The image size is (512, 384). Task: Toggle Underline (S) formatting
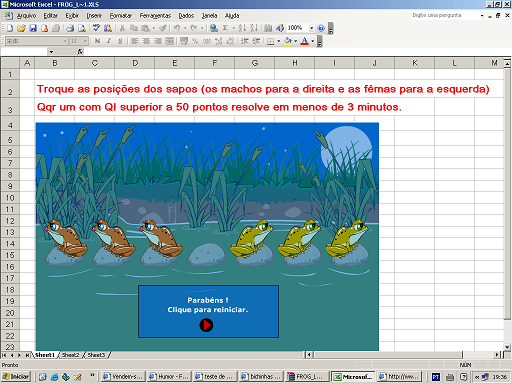click(x=120, y=41)
